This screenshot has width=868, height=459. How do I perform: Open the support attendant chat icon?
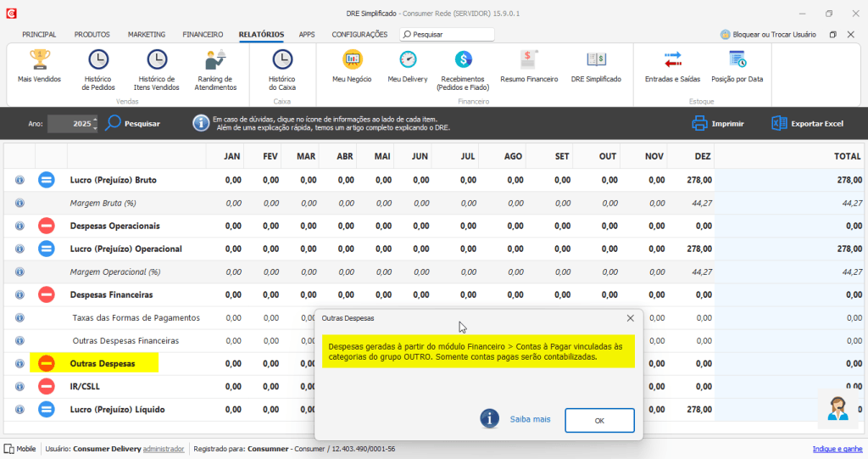coord(837,409)
